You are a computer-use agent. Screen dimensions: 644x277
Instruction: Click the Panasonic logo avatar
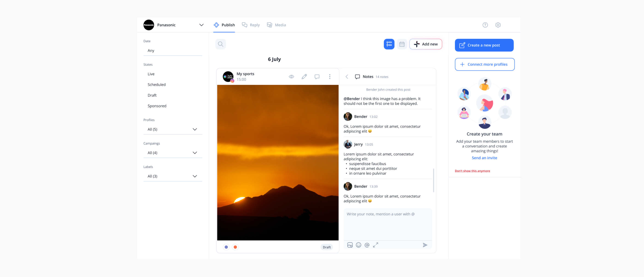tap(149, 25)
